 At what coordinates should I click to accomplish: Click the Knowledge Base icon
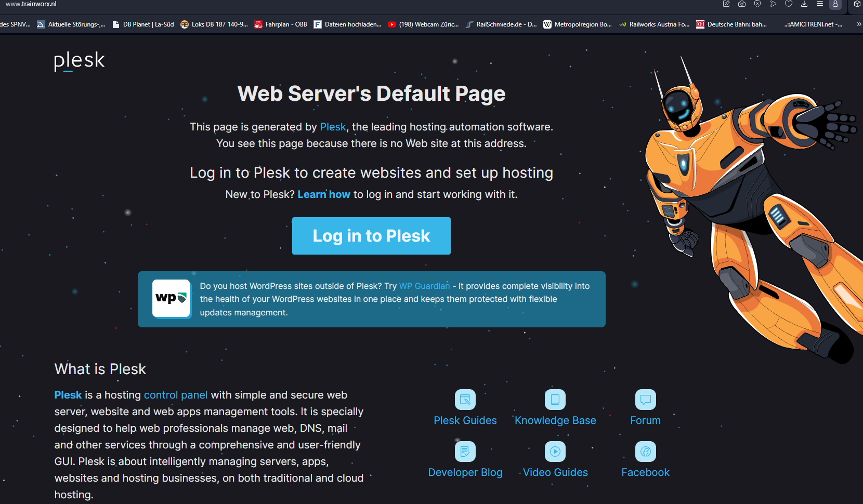pyautogui.click(x=555, y=400)
